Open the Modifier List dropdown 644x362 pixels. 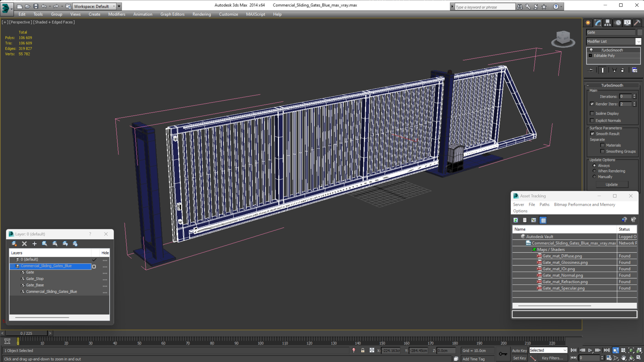(639, 42)
